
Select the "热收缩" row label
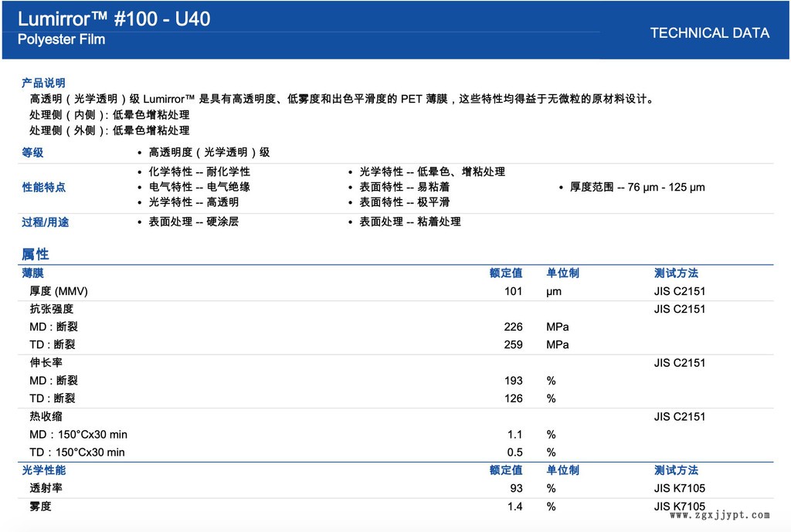(46, 416)
